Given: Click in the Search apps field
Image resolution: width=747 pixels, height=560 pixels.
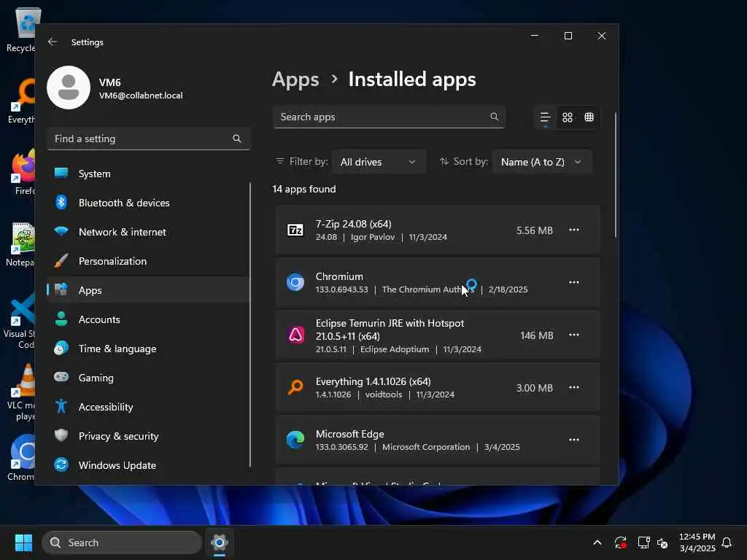Looking at the screenshot, I should pyautogui.click(x=389, y=117).
